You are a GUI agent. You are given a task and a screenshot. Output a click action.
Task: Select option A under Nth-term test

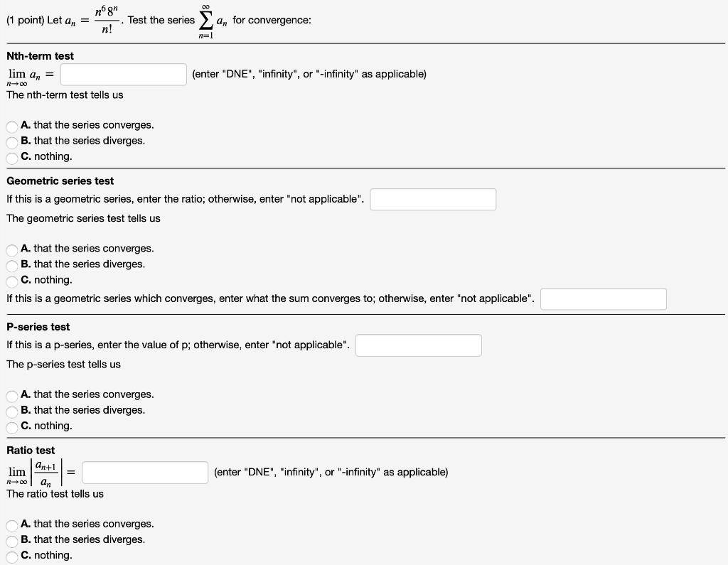[x=11, y=125]
